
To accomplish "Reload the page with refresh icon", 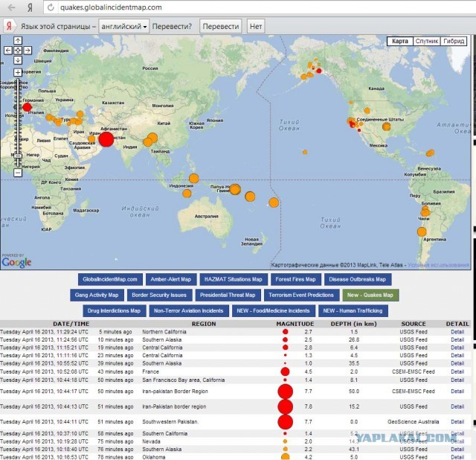I will pyautogui.click(x=51, y=7).
